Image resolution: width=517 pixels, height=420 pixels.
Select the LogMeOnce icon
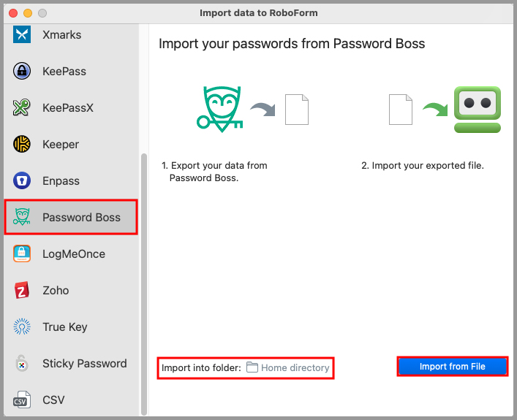click(x=22, y=253)
